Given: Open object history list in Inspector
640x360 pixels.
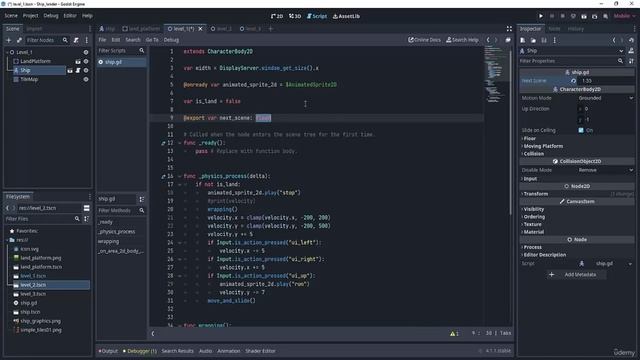Looking at the screenshot, I should click(631, 40).
